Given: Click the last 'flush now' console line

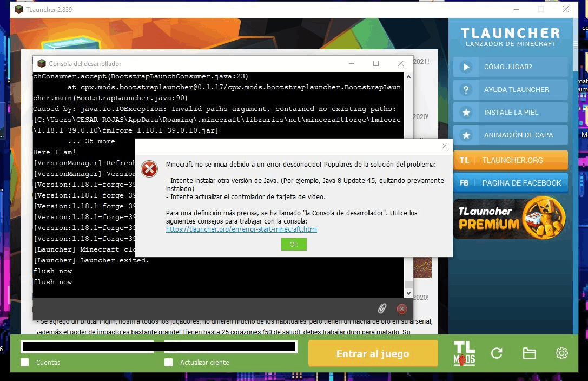Looking at the screenshot, I should coord(52,282).
